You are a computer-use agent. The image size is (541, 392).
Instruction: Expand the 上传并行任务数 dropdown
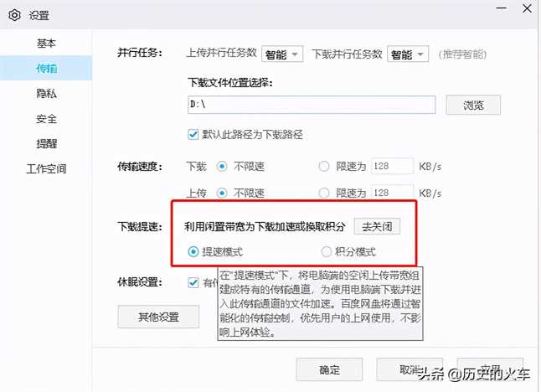(283, 54)
